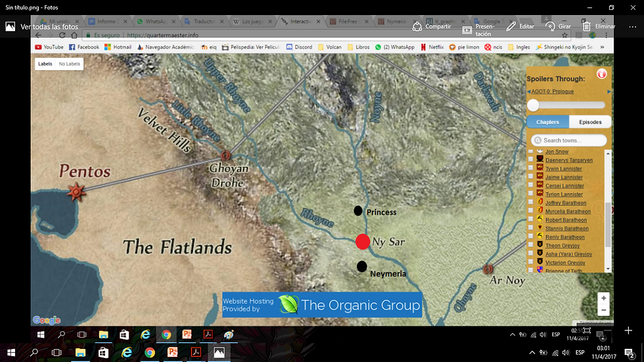
Task: Click the Compartir share icon in Photos
Action: (x=417, y=27)
